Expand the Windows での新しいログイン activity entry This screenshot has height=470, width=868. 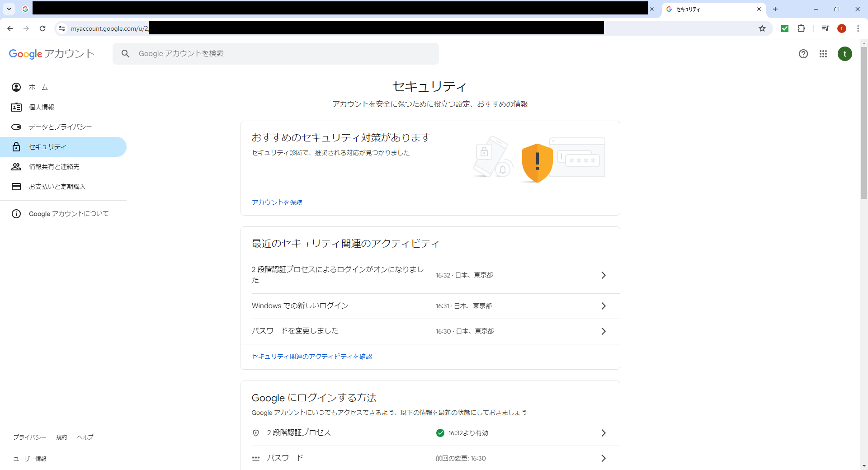[x=604, y=305]
